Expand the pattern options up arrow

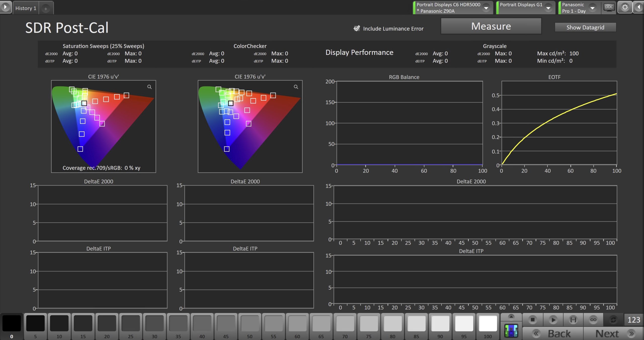(511, 317)
